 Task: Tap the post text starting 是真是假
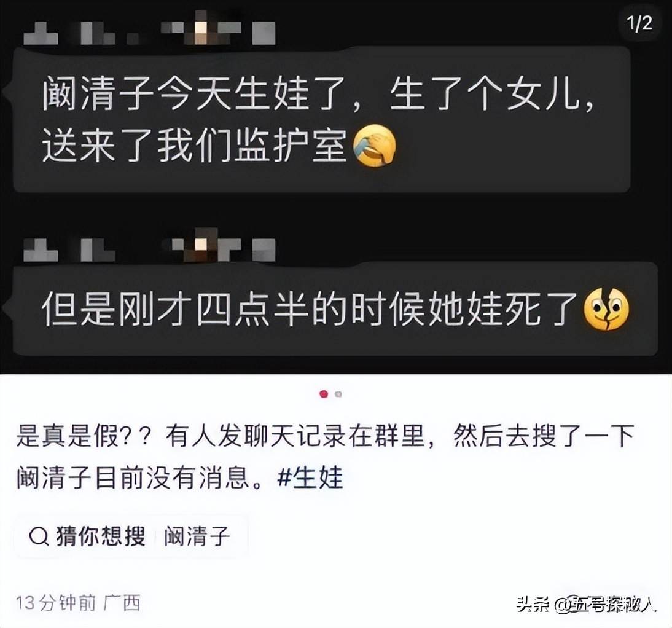(325, 457)
